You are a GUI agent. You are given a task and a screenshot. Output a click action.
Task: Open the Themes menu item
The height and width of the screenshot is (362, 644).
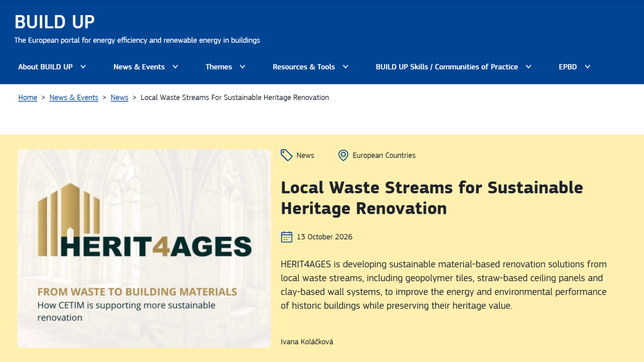(219, 67)
